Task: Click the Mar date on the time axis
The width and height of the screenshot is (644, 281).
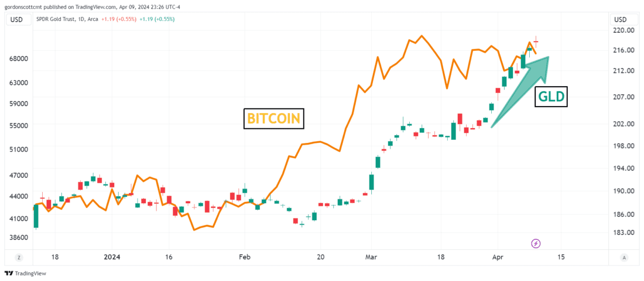Action: (371, 257)
